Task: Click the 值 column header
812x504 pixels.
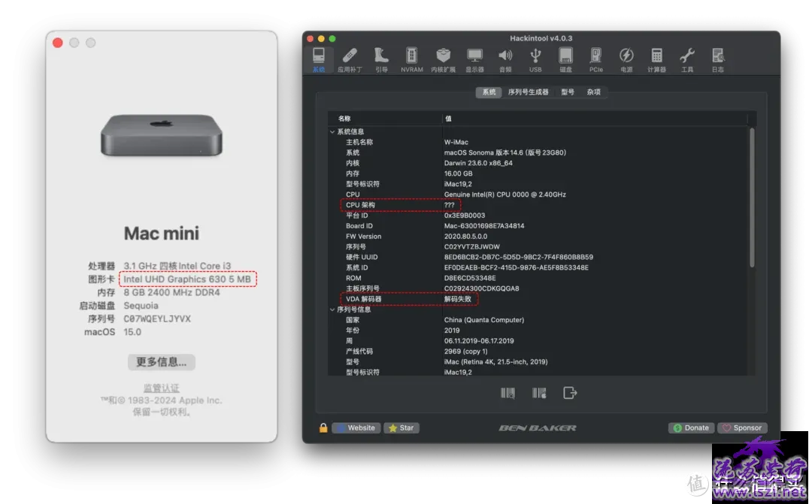Action: tap(595, 119)
